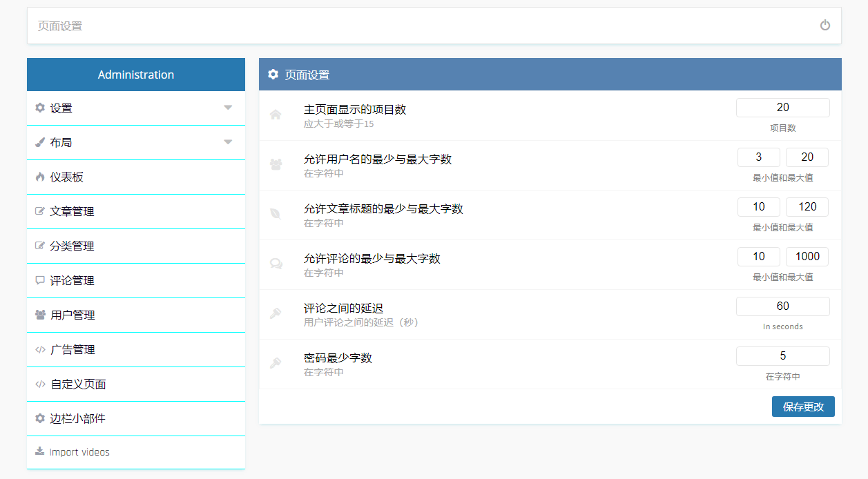Click the users icon beside 允许用户名的最少与最大字数

click(276, 165)
